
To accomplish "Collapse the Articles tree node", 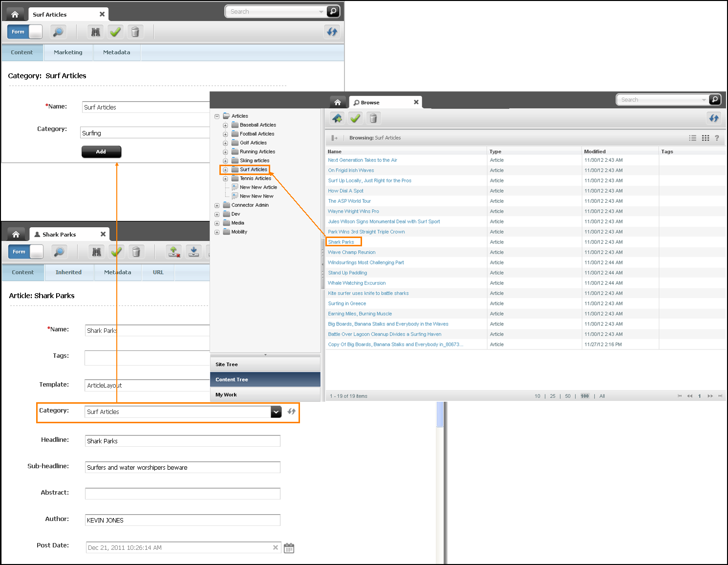I will pos(217,116).
